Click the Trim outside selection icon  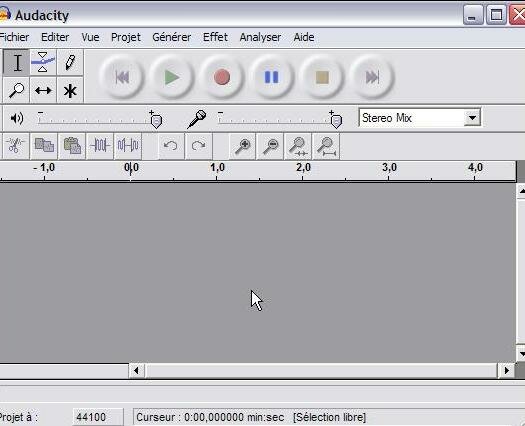[x=100, y=146]
